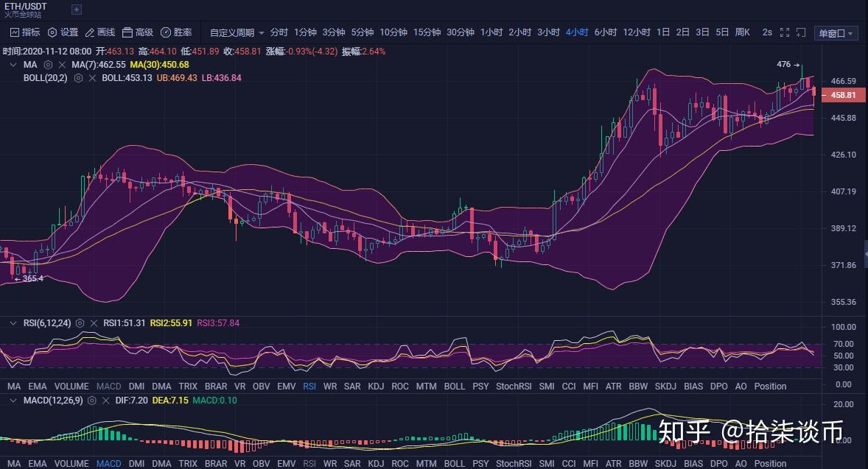Switch to 分时 time-sharing view
Screen dimensions: 868x469
click(x=279, y=32)
